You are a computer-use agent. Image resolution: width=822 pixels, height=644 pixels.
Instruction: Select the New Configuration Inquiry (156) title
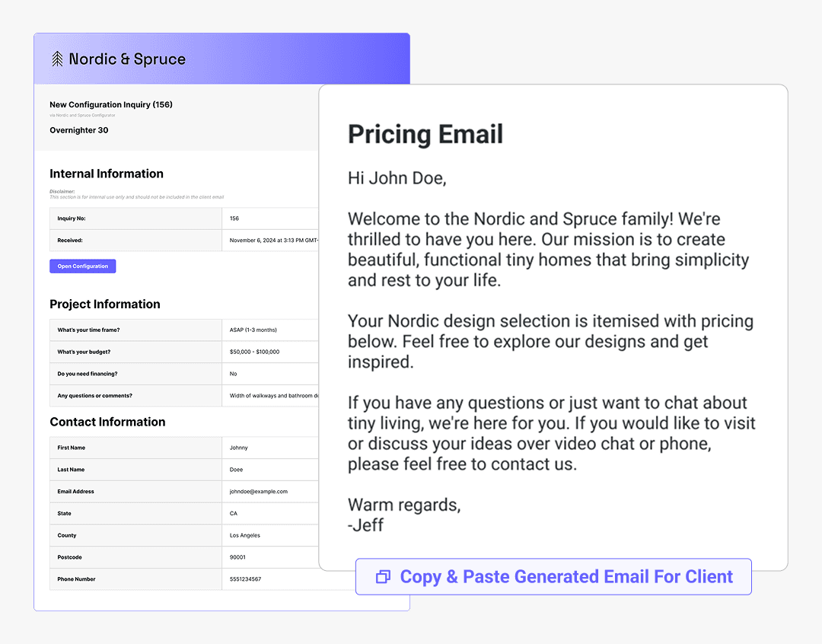point(111,104)
